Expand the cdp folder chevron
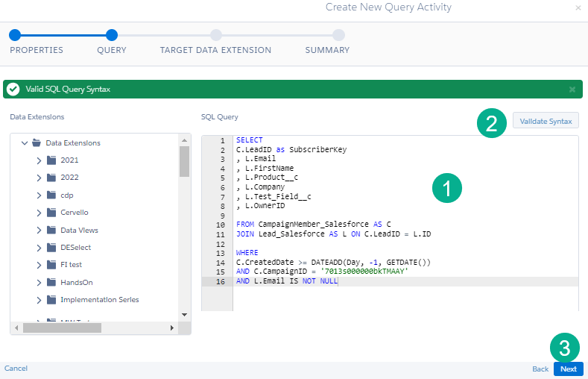Viewport: 588px width, 379px height. point(39,195)
